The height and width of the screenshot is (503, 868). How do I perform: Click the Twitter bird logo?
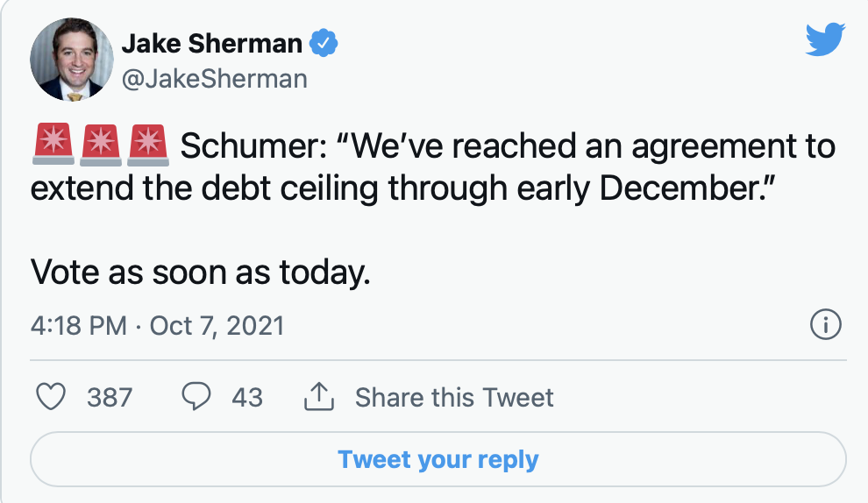click(x=824, y=39)
